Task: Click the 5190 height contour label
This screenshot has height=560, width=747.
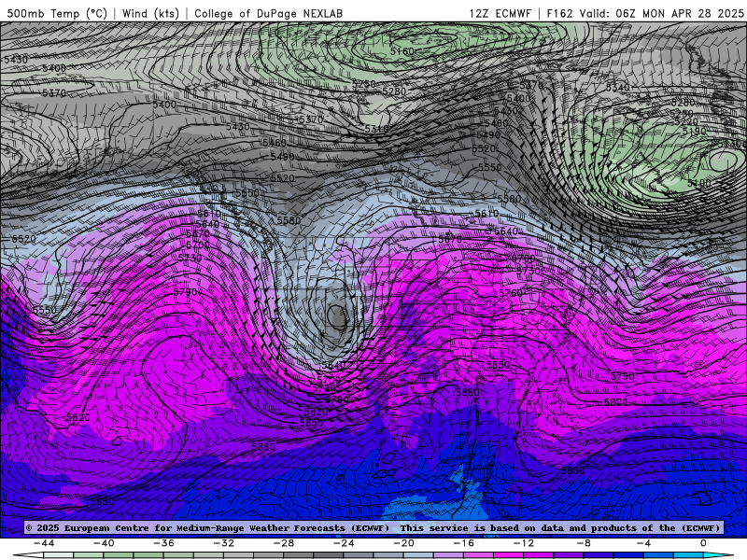Action: point(694,131)
